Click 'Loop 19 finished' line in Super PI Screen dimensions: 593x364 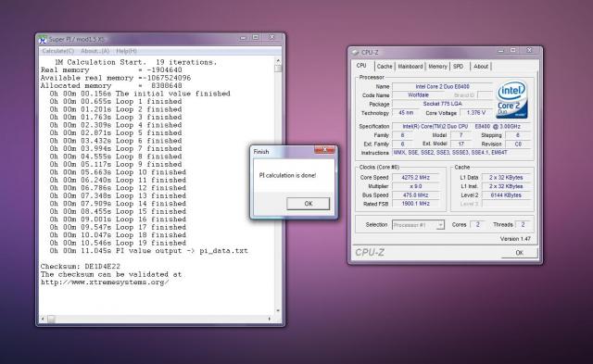coord(118,243)
